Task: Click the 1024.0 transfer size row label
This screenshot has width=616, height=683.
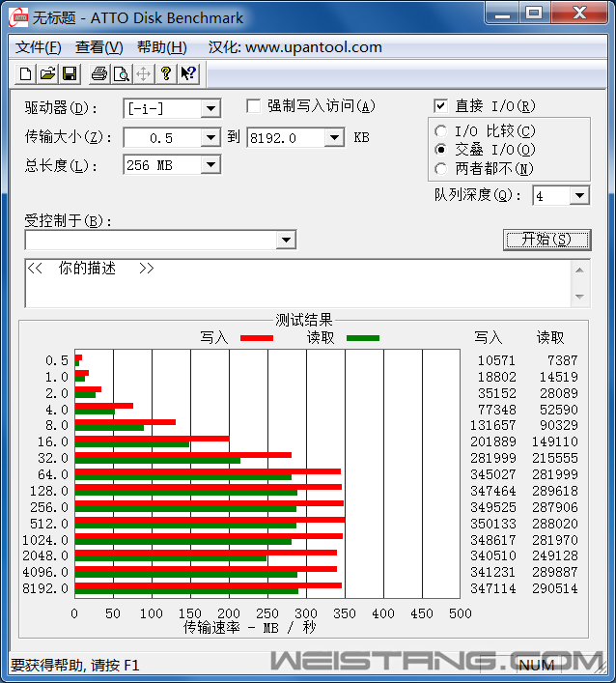Action: [x=45, y=540]
